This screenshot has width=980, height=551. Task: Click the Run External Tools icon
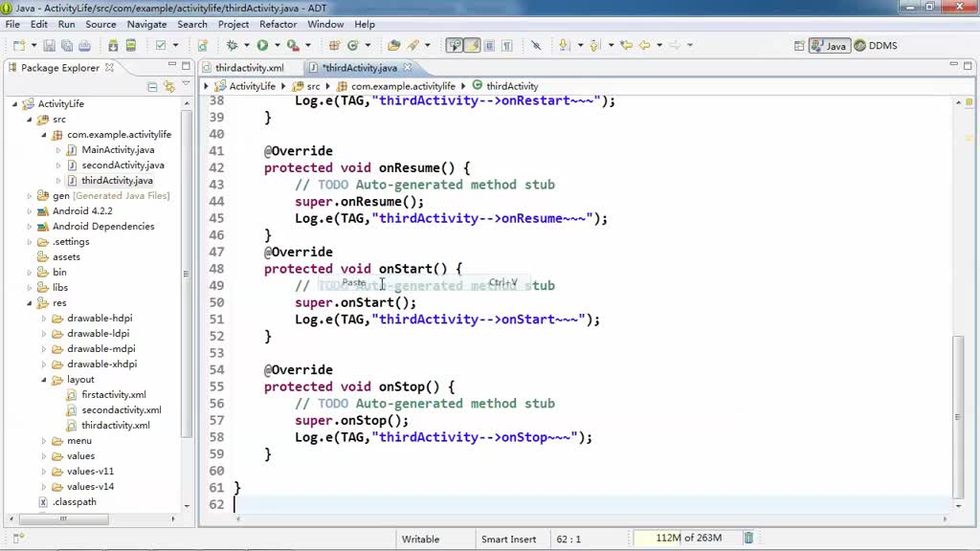pos(293,46)
